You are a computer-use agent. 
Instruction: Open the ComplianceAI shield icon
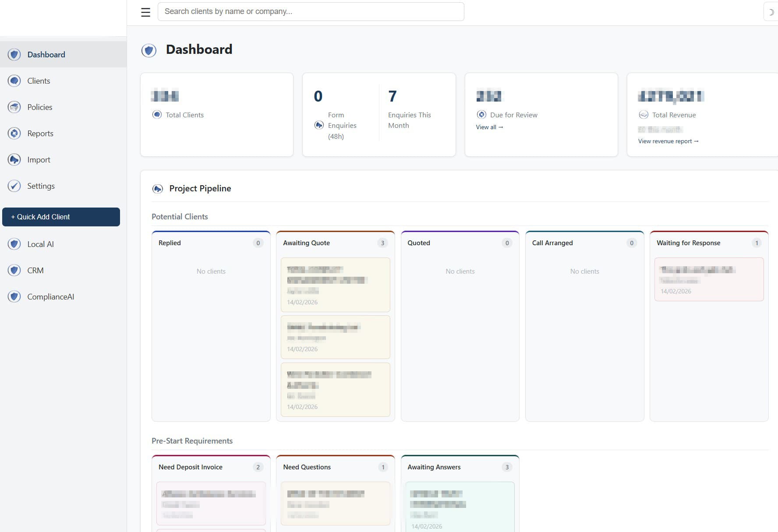click(14, 296)
